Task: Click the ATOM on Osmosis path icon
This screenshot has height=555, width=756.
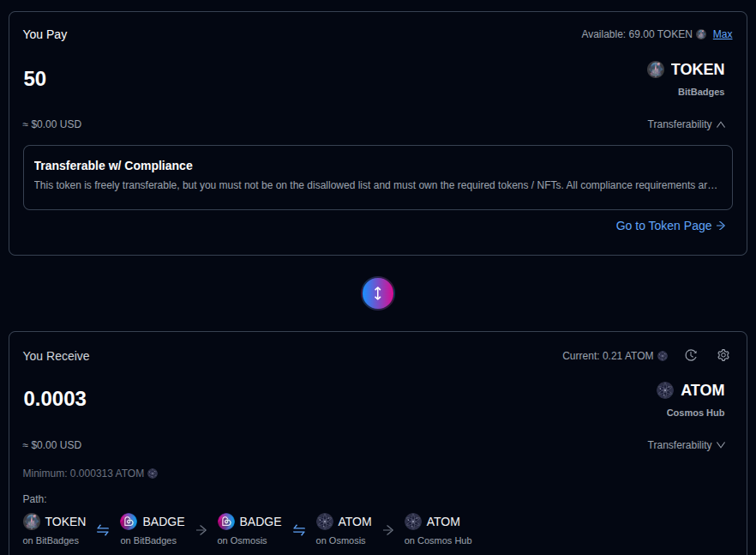Action: 325,522
